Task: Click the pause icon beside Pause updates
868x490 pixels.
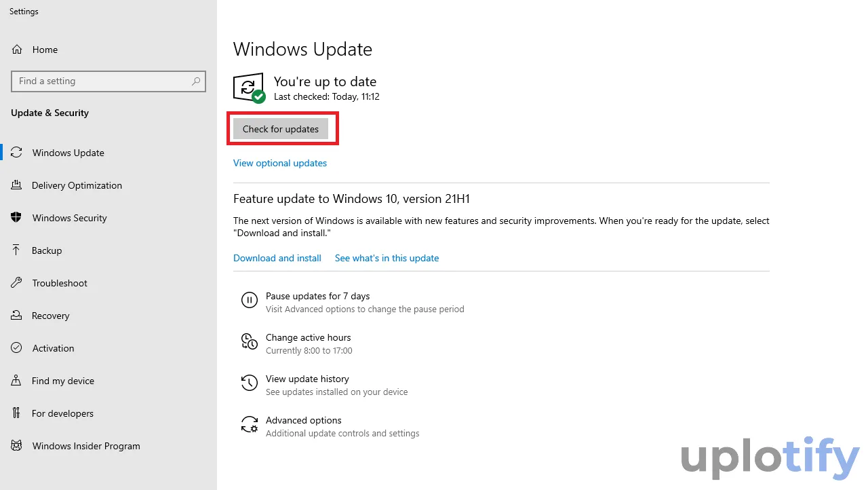Action: (x=250, y=300)
